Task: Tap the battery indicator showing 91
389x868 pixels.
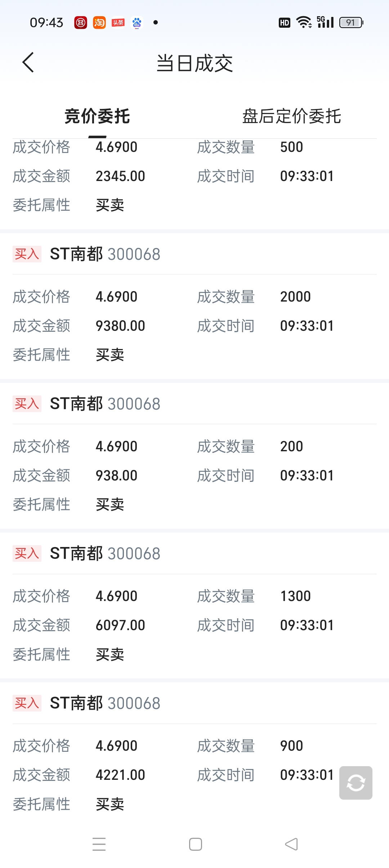Action: tap(352, 23)
